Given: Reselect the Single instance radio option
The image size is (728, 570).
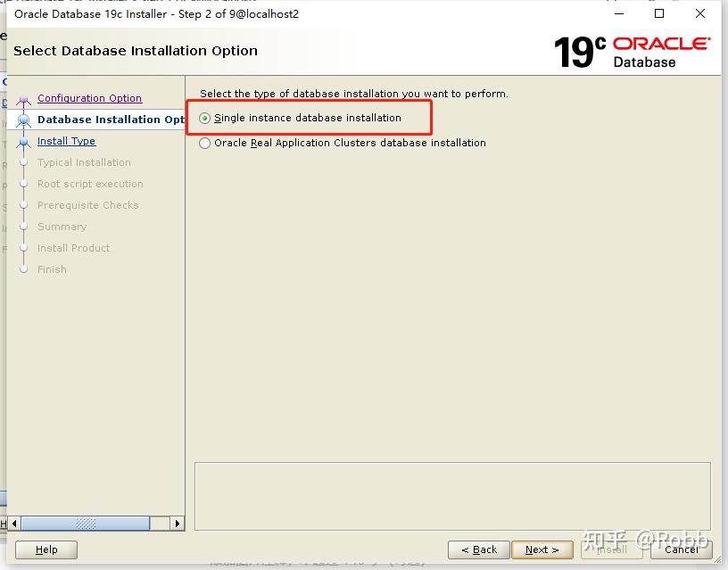Looking at the screenshot, I should click(204, 117).
